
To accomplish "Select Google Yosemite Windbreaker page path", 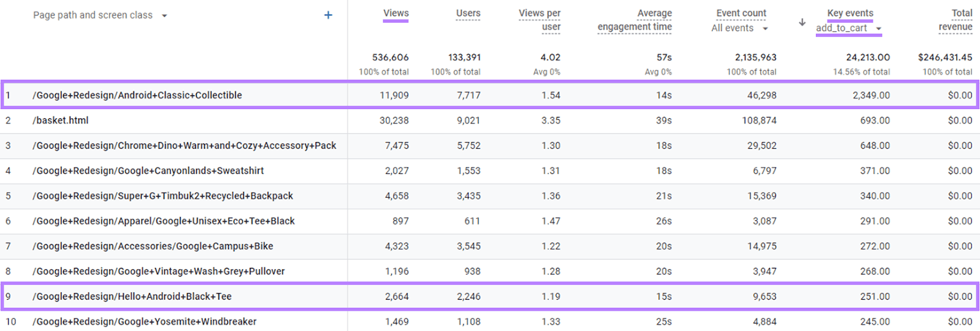I will point(145,322).
